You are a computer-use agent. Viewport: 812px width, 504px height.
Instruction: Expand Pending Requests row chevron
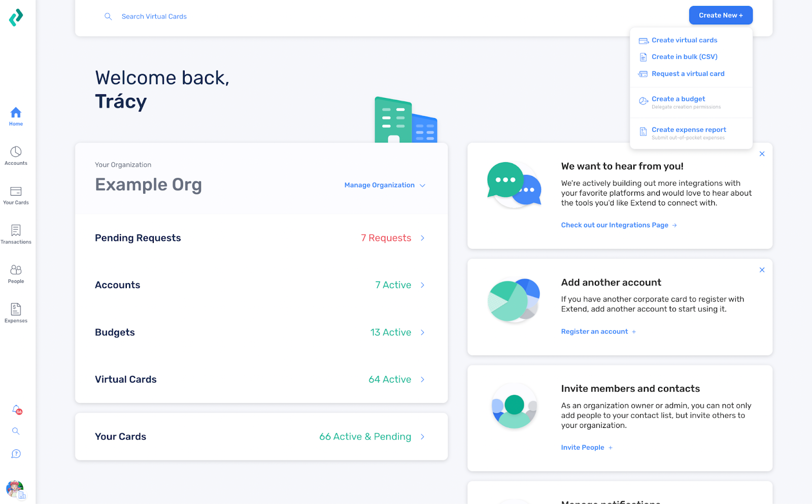[422, 238]
